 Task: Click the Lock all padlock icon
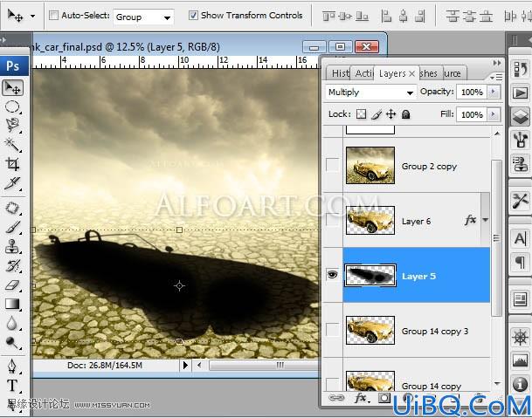click(x=405, y=114)
